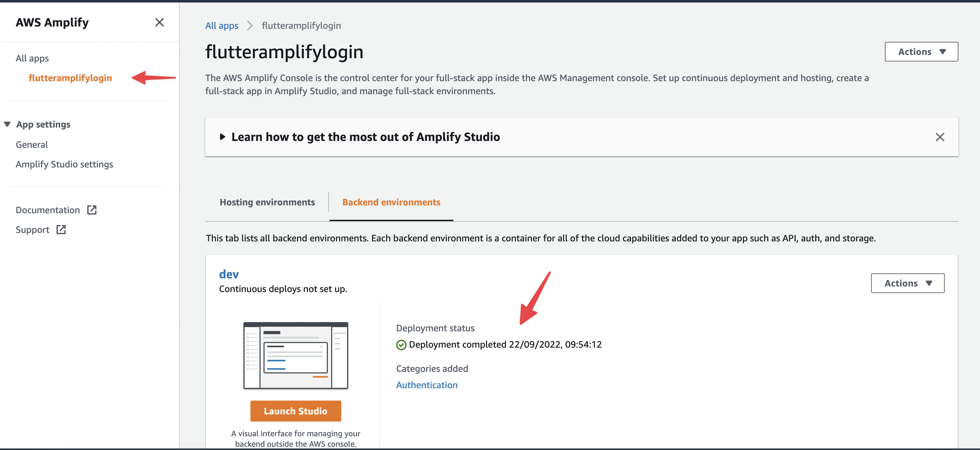
Task: Open the Actions dropdown for the app
Action: (921, 51)
